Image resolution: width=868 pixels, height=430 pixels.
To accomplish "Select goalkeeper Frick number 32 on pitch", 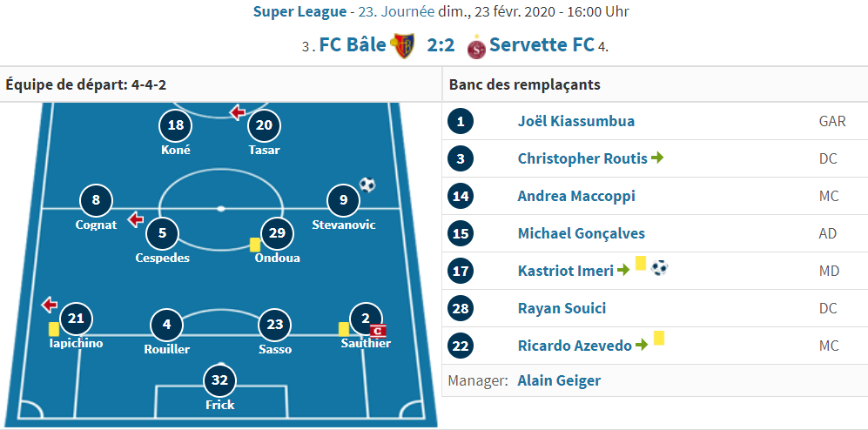I will pos(219,380).
